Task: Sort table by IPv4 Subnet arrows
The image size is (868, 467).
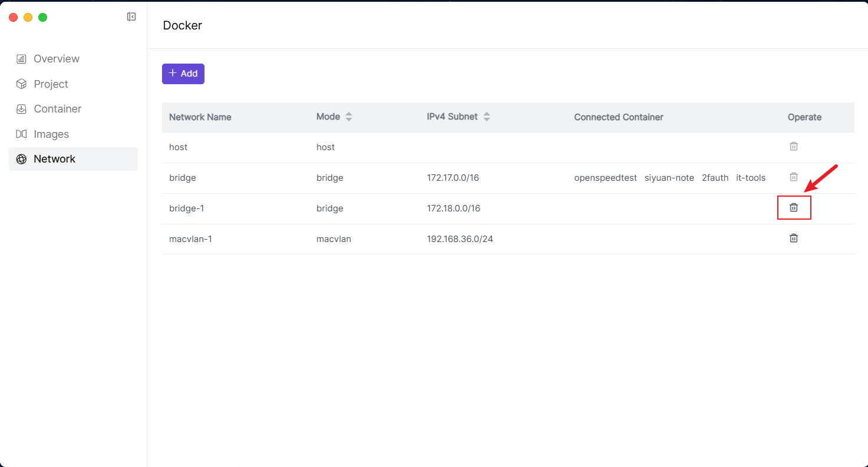Action: pos(487,117)
